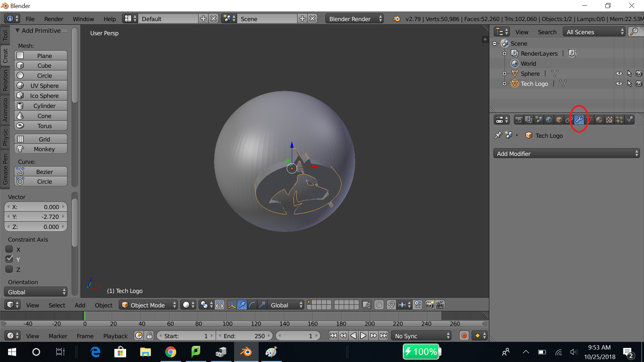This screenshot has width=644, height=362.
Task: Open the World properties globe tab
Action: tap(549, 120)
